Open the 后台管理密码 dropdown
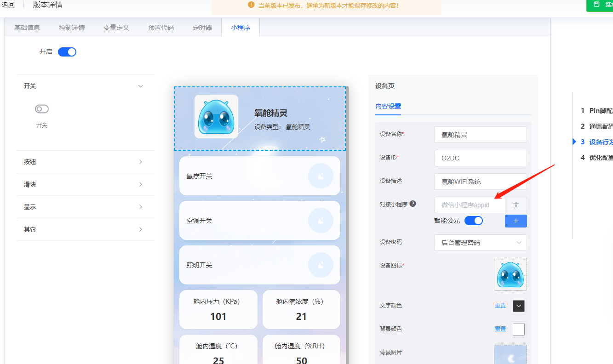Image resolution: width=613 pixels, height=364 pixels. tap(480, 242)
